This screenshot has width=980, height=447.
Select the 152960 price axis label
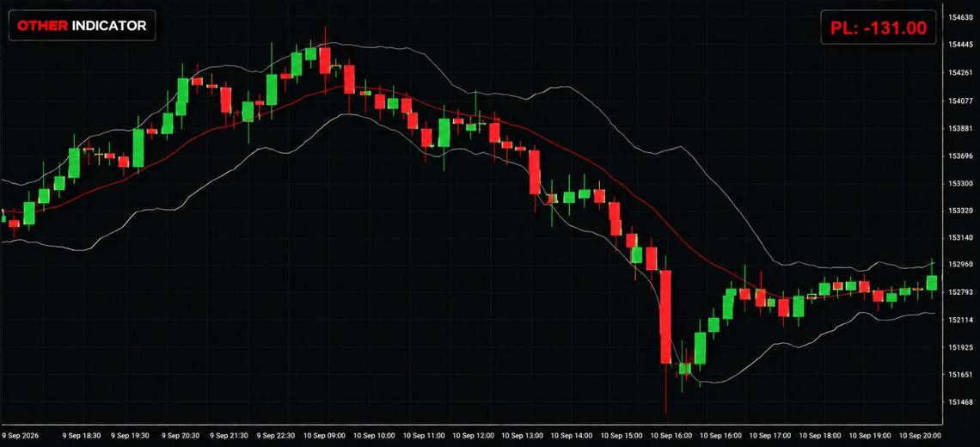(961, 265)
